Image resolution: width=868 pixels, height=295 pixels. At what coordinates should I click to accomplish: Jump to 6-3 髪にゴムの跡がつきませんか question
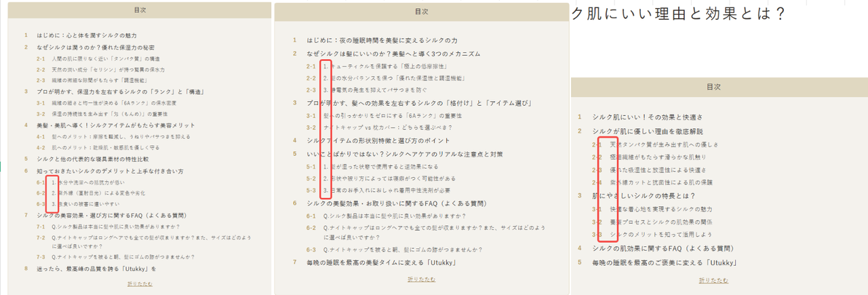point(402,249)
